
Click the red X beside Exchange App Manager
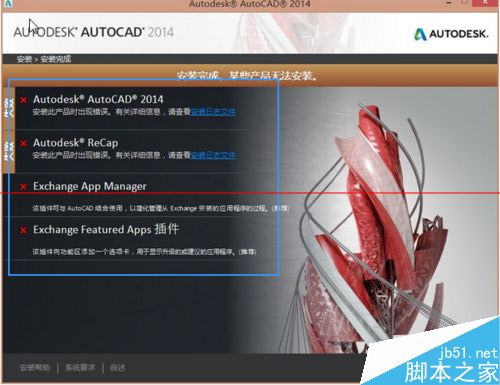click(23, 187)
